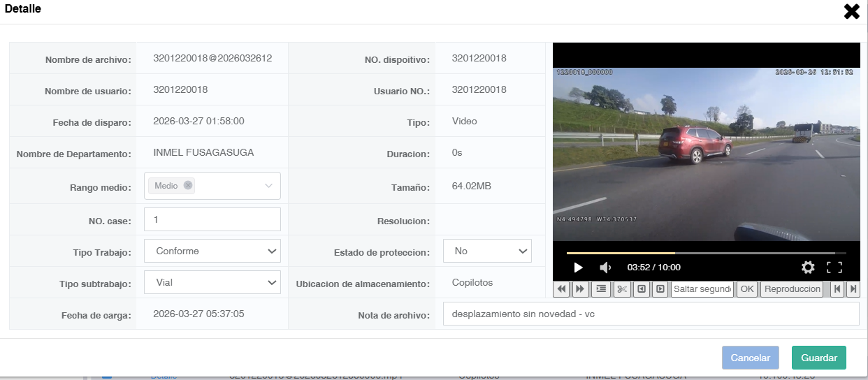The height and width of the screenshot is (380, 868).
Task: Open the Tipo Trabajo dropdown
Action: click(212, 251)
